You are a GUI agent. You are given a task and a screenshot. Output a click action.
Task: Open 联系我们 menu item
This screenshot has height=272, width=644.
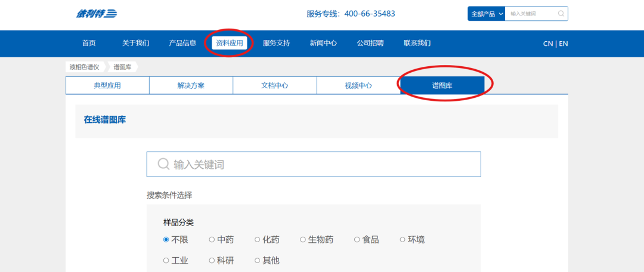coord(417,43)
